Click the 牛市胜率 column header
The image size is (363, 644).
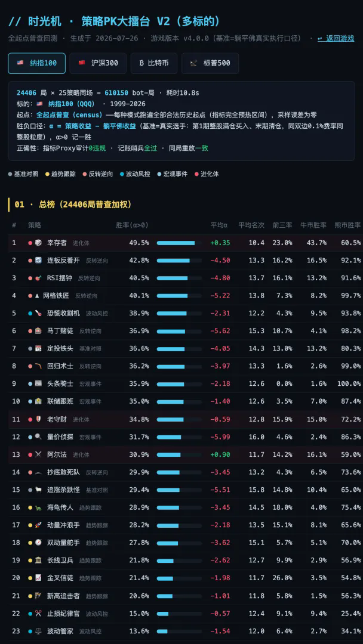click(313, 225)
